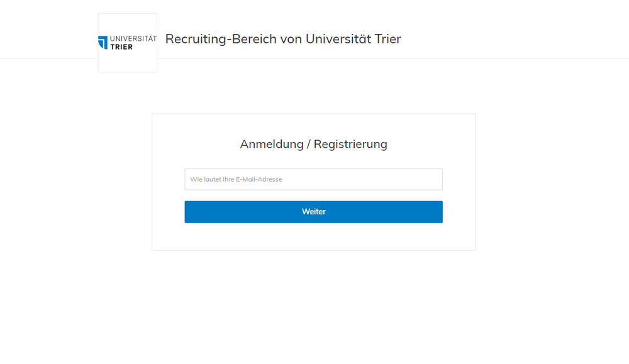629x364 pixels.
Task: Click the word UNIVERSITÄT in the logo
Action: [x=133, y=39]
